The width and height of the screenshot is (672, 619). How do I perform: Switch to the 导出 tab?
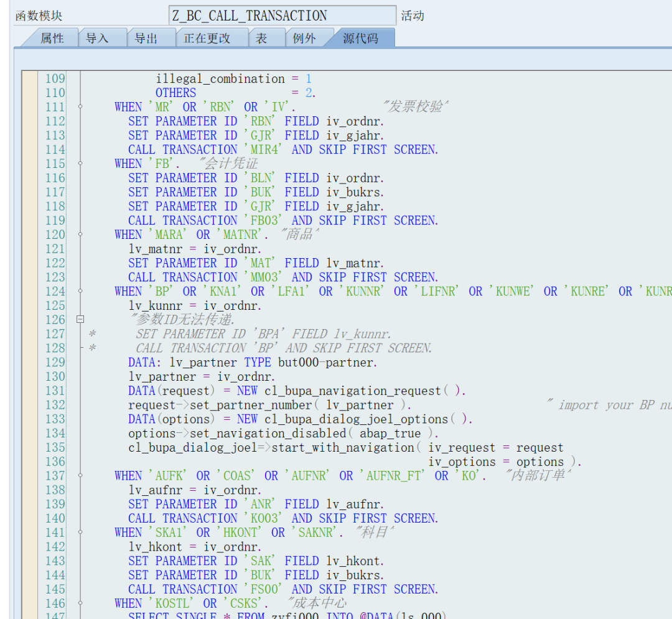146,38
